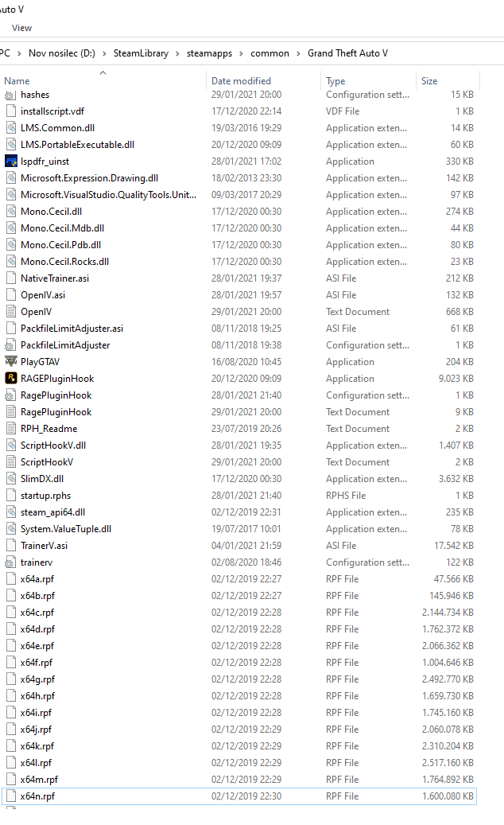The width and height of the screenshot is (504, 825).
Task: Select Mono.Cecil.Mdb.dll file name
Action: pos(62,228)
